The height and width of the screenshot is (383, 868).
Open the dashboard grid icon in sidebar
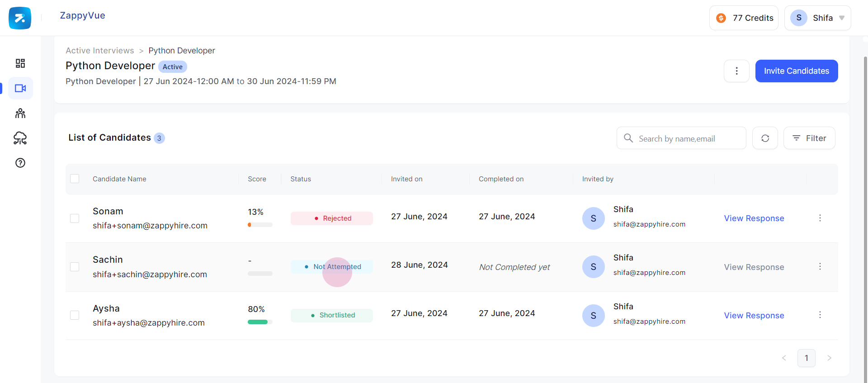pos(20,63)
